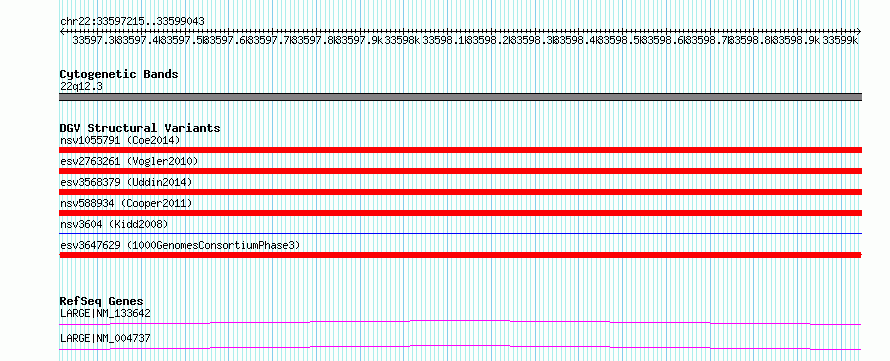Click the chr22:33597215..33599043 coordinate label
This screenshot has height=361, width=890.
pos(132,21)
